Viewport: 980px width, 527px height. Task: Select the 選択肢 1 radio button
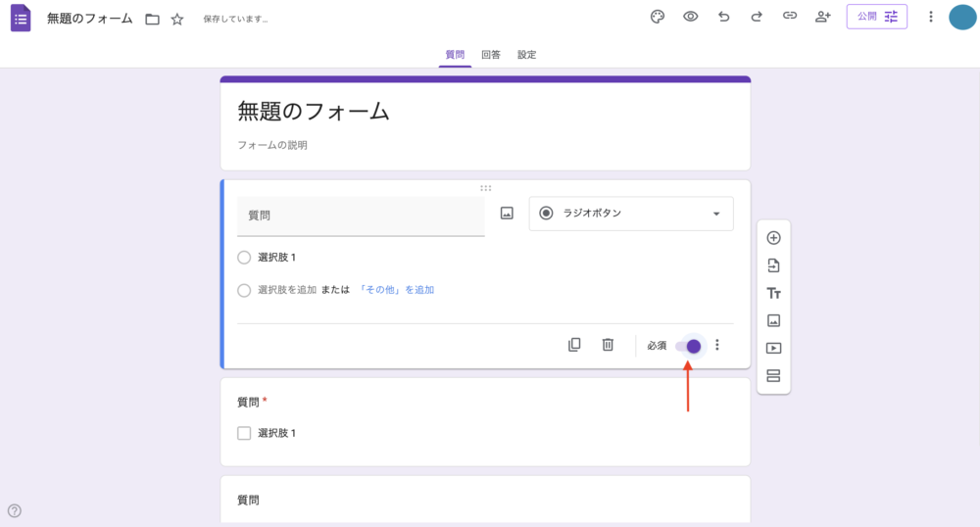coord(244,258)
